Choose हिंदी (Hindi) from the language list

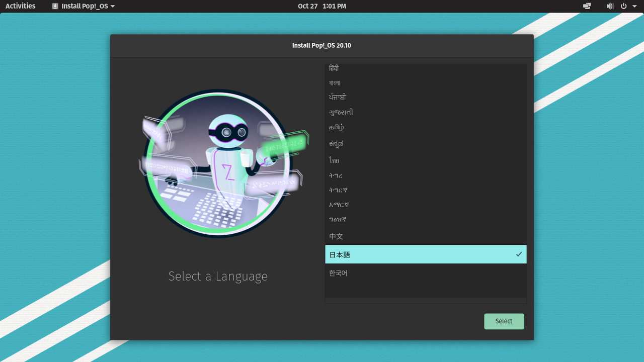pyautogui.click(x=426, y=69)
